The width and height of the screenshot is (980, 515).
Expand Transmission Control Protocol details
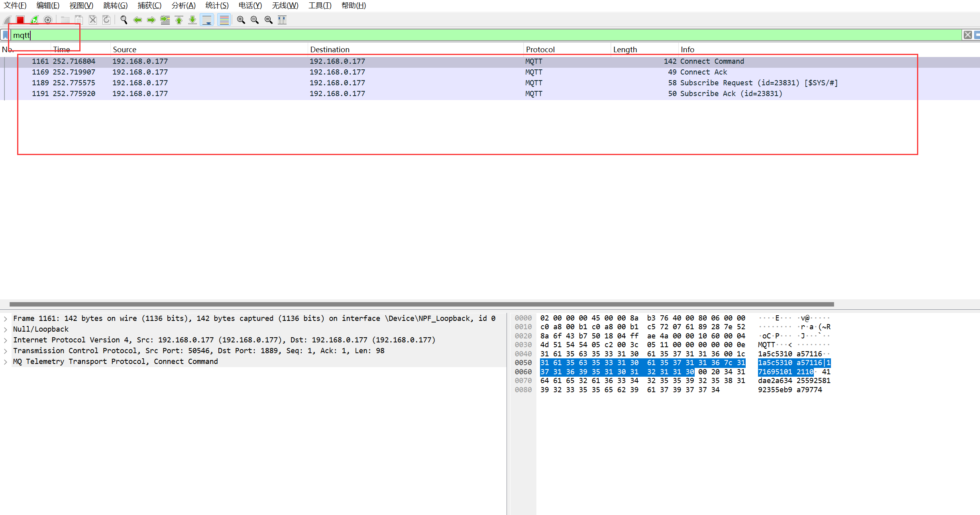pyautogui.click(x=6, y=351)
